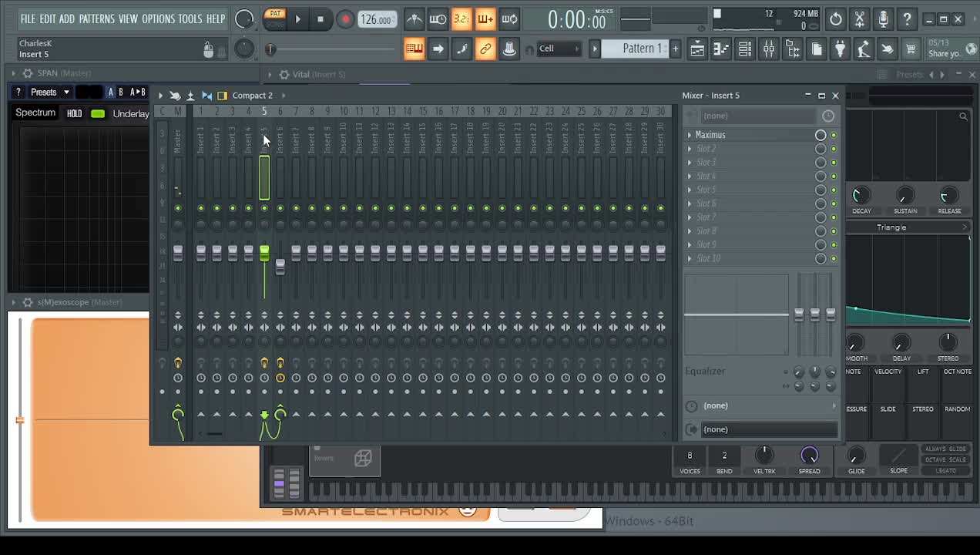The height and width of the screenshot is (555, 980).
Task: Click the Maximus mix level knob
Action: pos(821,135)
